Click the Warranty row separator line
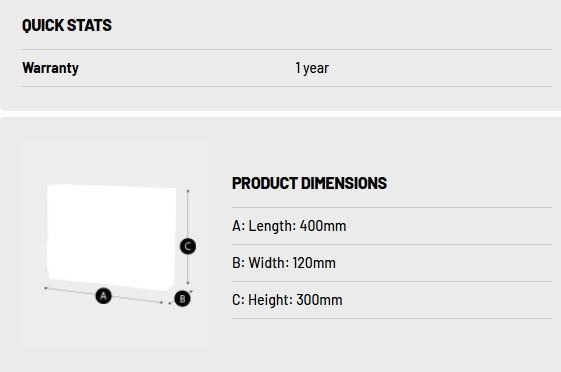The height and width of the screenshot is (372, 561). pyautogui.click(x=287, y=86)
